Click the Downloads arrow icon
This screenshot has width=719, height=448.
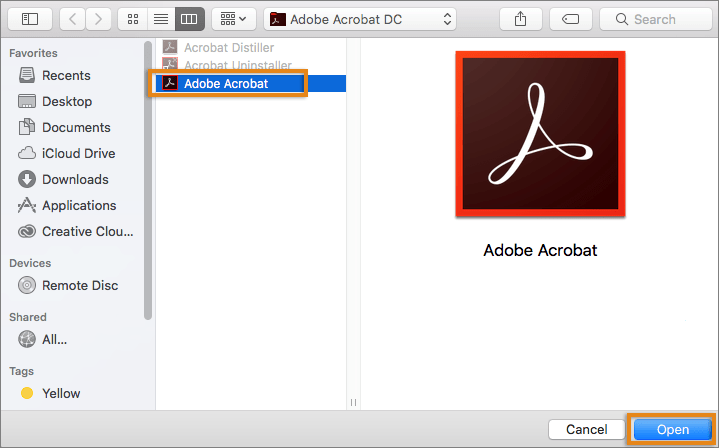(x=27, y=179)
